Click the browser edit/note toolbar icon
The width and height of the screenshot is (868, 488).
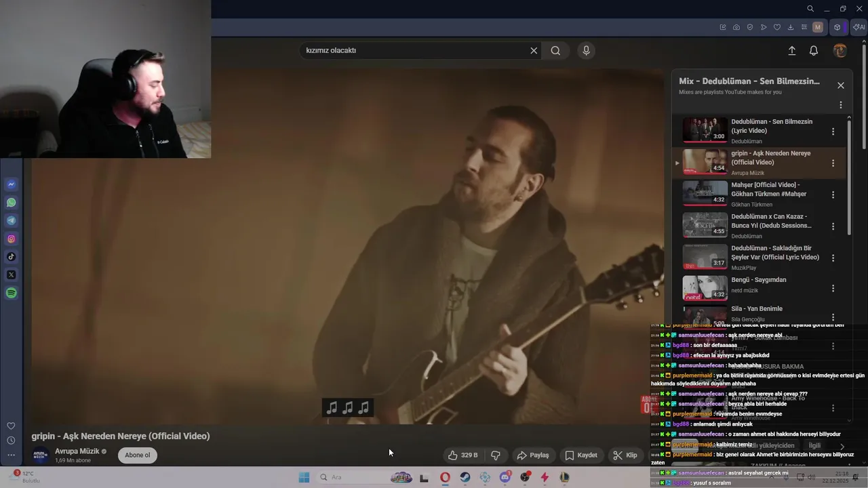pyautogui.click(x=723, y=27)
